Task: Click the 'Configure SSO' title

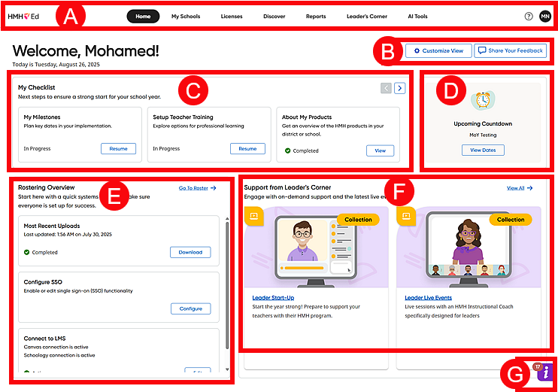Action: click(43, 282)
